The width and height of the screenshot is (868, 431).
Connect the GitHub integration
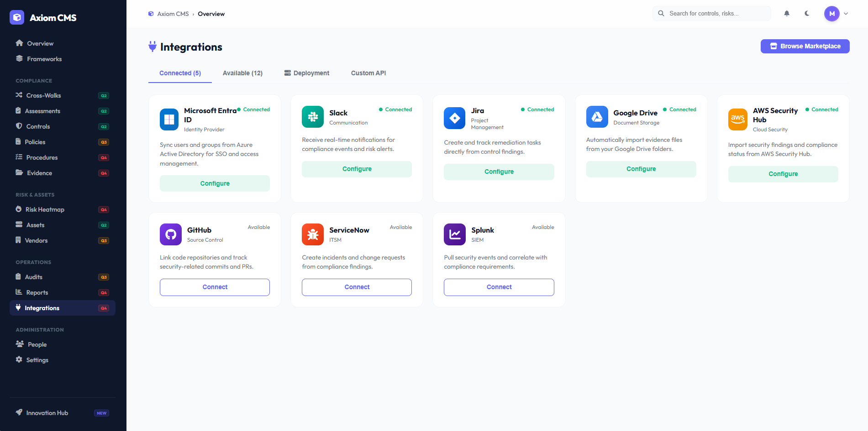click(215, 287)
